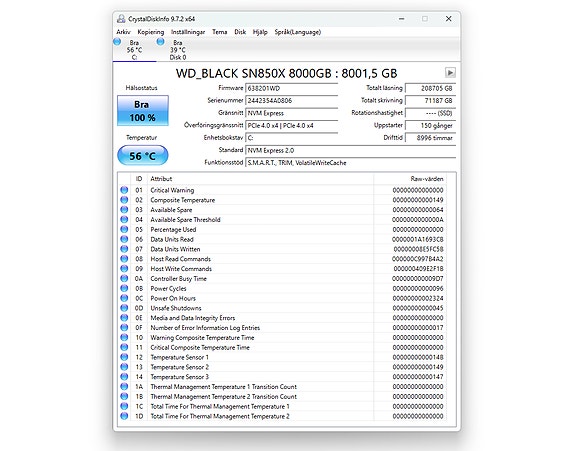Image resolution: width=575 pixels, height=451 pixels.
Task: Click the status icon for Host Write Commands
Action: click(x=124, y=269)
